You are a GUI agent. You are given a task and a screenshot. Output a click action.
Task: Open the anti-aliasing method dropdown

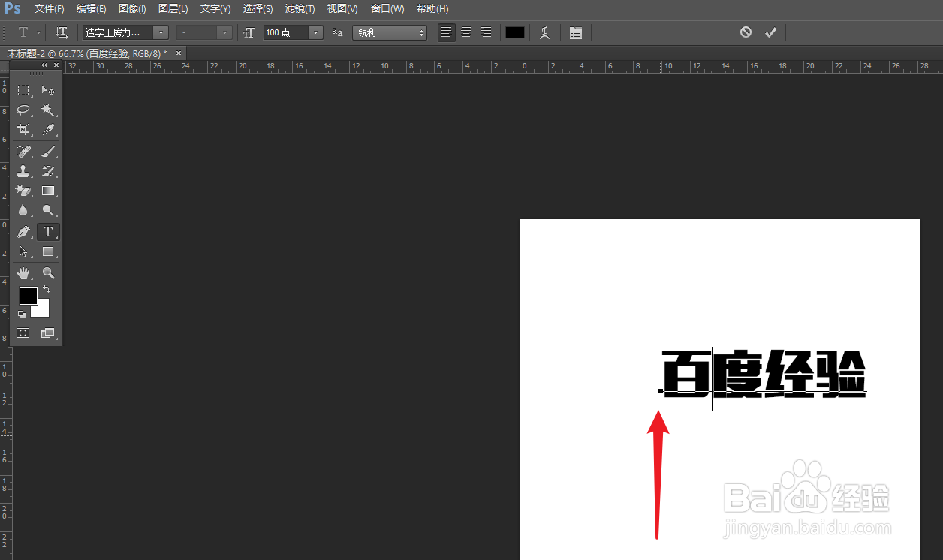tap(389, 32)
